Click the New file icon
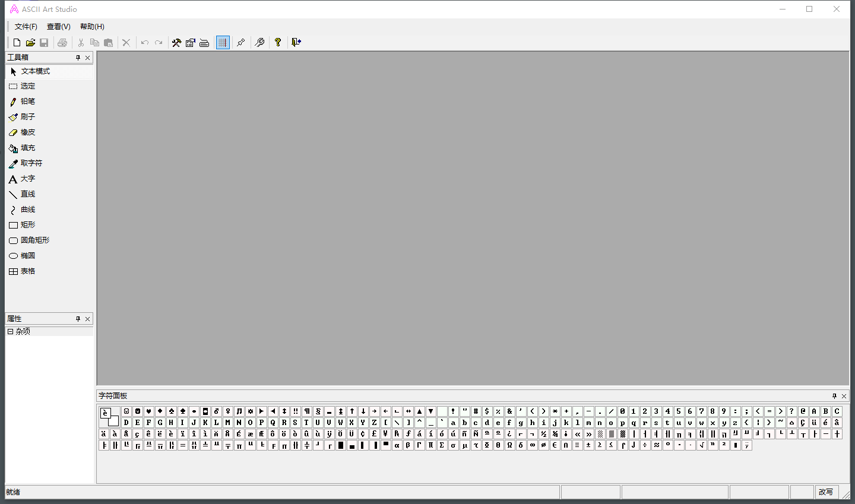855x504 pixels. click(x=17, y=43)
